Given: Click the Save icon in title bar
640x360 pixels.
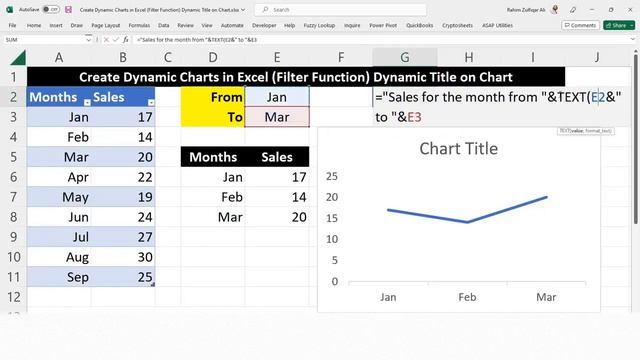Looking at the screenshot, I should tap(68, 9).
